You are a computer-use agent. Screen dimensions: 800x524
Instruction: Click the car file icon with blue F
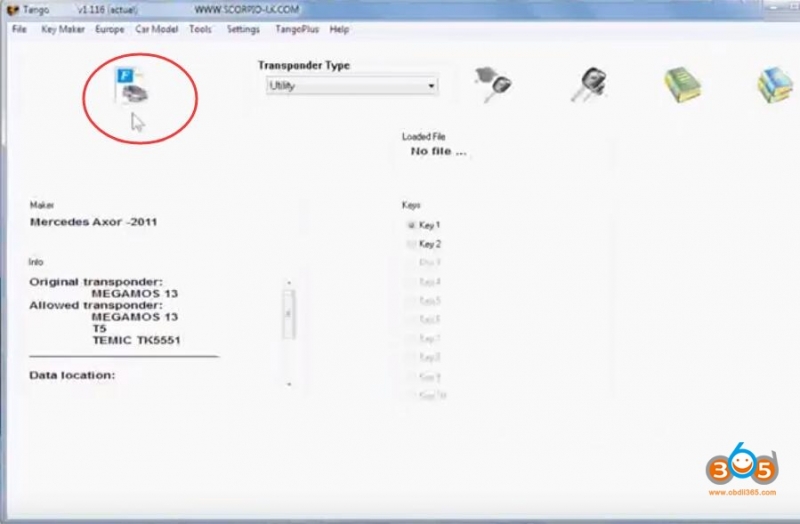click(132, 86)
